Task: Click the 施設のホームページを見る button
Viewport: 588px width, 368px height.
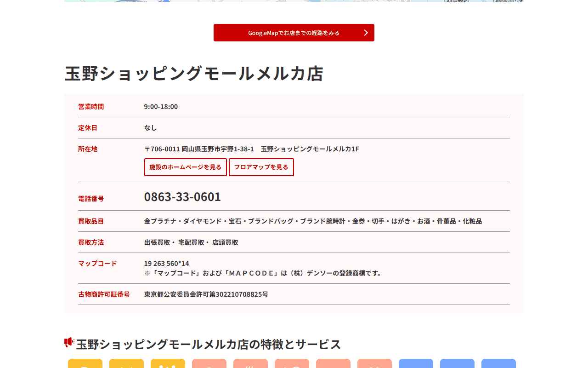Action: tap(186, 167)
